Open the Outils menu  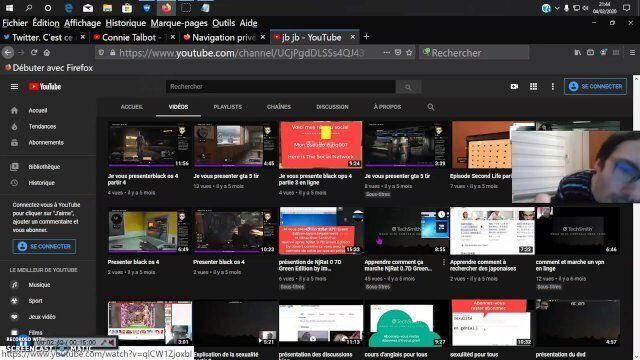point(223,23)
